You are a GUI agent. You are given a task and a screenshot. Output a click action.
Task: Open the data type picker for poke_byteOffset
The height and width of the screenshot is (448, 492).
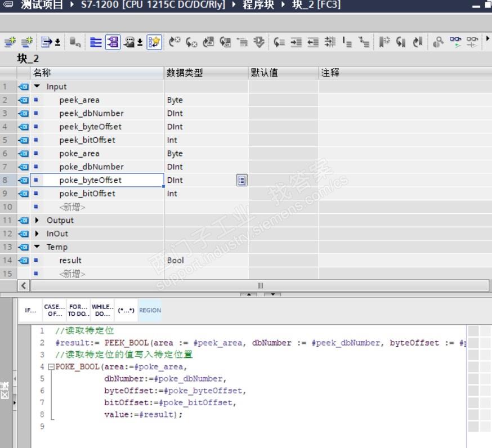pyautogui.click(x=241, y=180)
